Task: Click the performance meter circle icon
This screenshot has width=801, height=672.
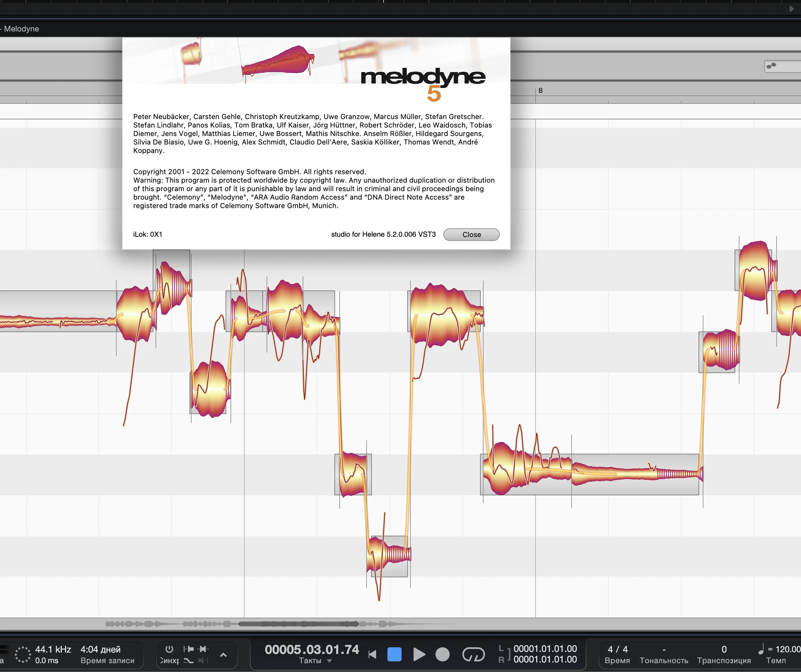Action: [x=23, y=654]
